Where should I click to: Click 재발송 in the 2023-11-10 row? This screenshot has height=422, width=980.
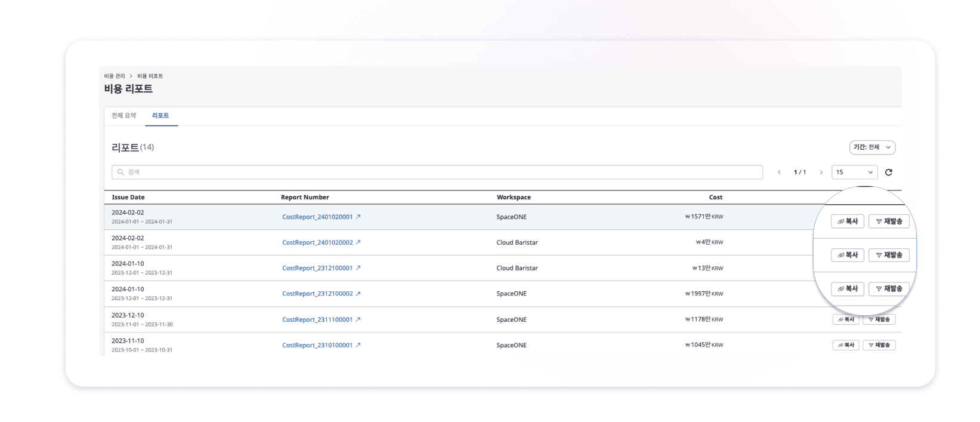pos(879,345)
